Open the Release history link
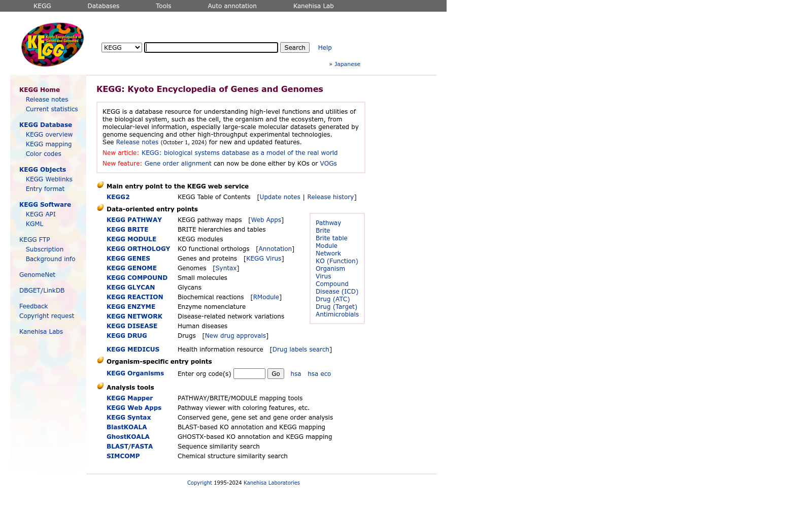Screen dimensions: 812x508 pyautogui.click(x=330, y=197)
